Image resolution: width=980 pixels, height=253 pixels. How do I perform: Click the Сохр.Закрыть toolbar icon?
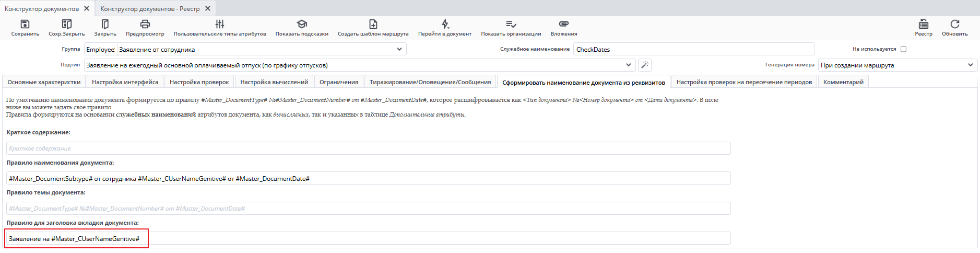pos(66,24)
